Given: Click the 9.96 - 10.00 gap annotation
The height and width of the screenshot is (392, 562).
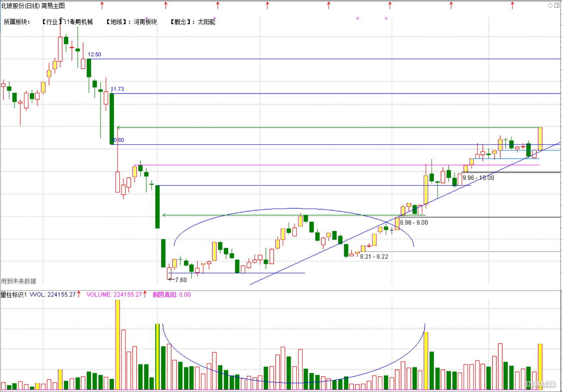Looking at the screenshot, I should pos(478,178).
